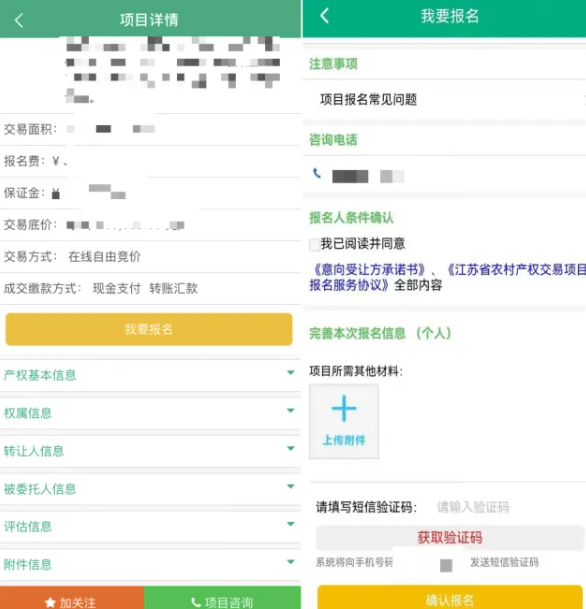Expand the 权属信息 section
The image size is (586, 609).
click(x=150, y=413)
